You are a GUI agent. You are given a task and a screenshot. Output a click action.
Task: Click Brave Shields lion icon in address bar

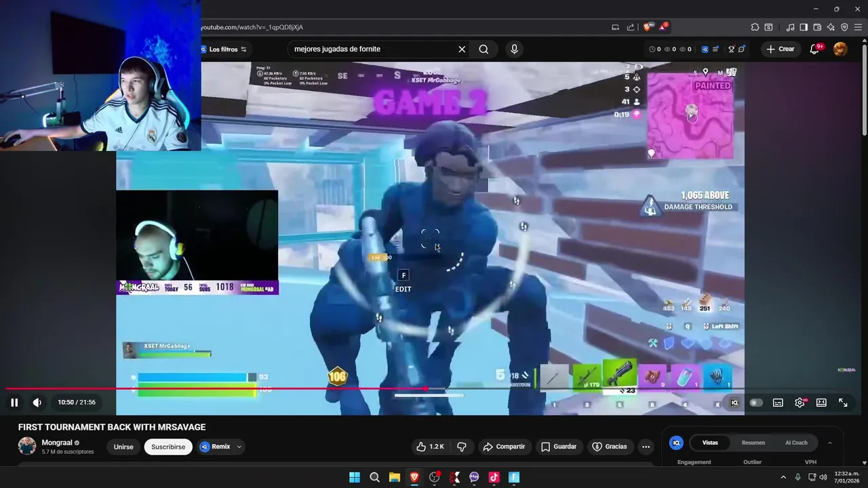pos(647,27)
